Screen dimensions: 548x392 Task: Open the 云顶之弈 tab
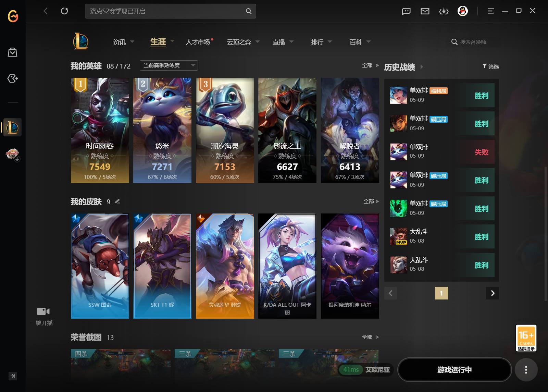(x=239, y=42)
